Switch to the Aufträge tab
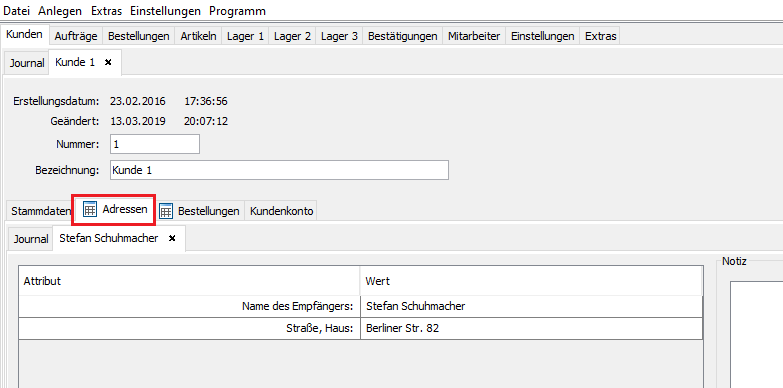783x388 pixels. point(76,36)
